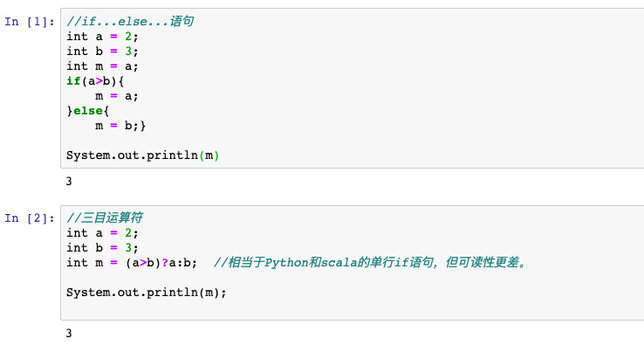Click the In [2] cell prompt
This screenshot has height=345, width=644.
29,218
